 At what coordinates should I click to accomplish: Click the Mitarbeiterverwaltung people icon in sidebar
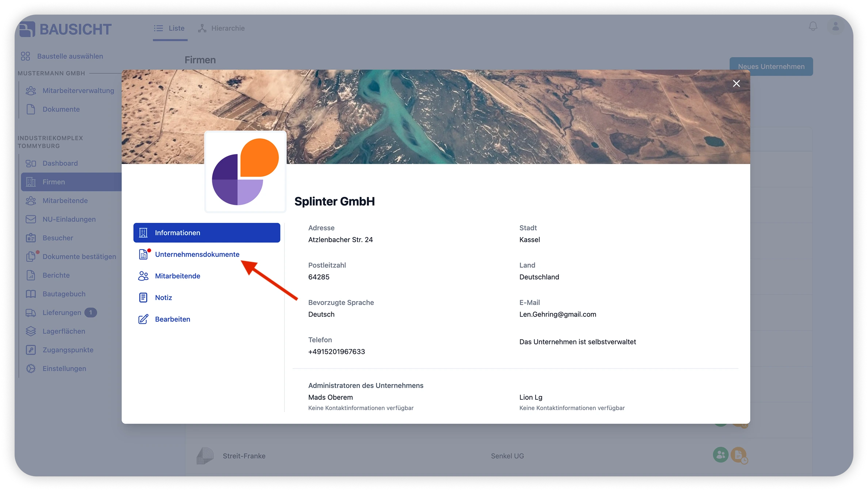point(31,91)
